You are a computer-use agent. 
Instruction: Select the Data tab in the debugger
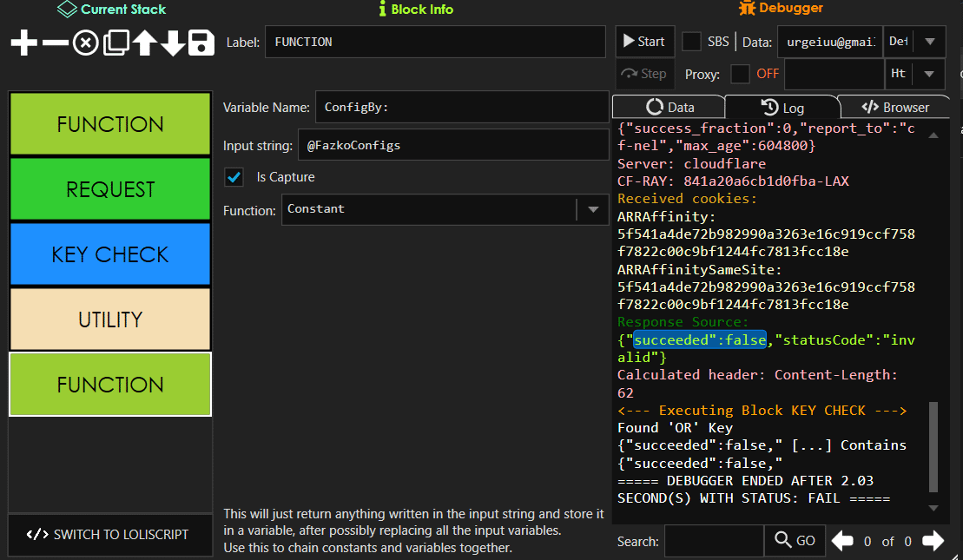point(668,107)
